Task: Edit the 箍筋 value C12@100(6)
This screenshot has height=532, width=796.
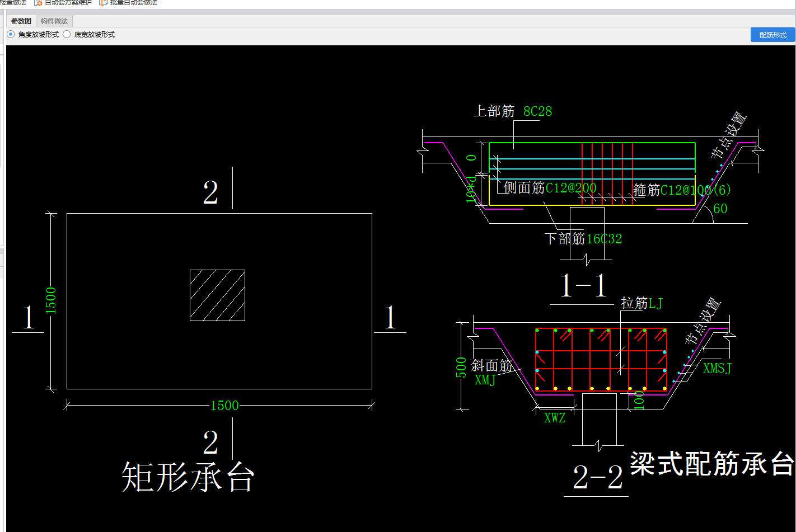Action: [696, 190]
